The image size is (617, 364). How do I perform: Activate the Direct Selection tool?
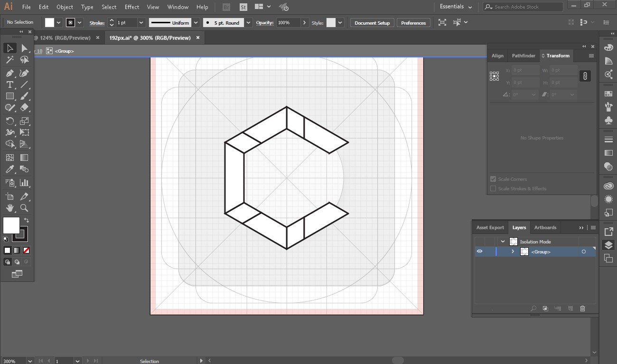[x=24, y=48]
